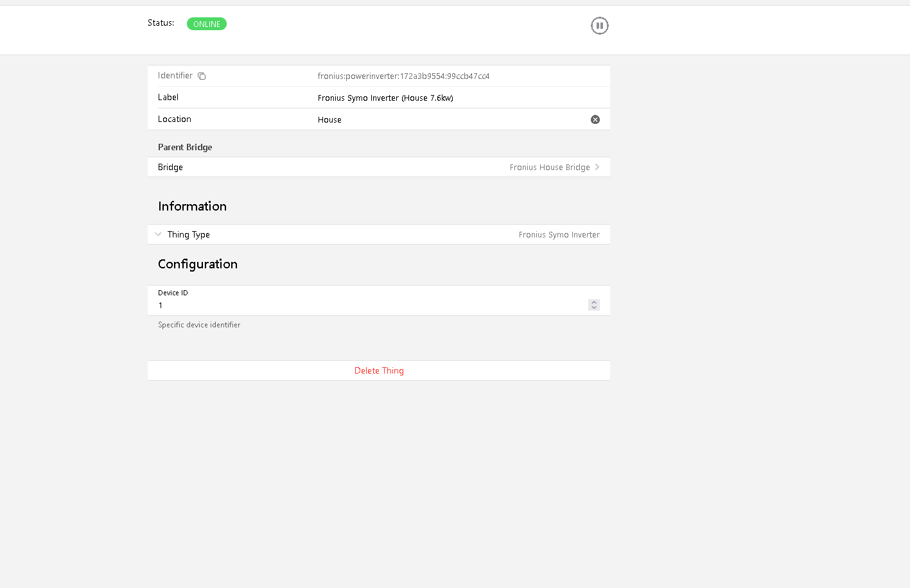Click the Thing Type row label
Viewport: 910px width, 588px height.
tap(188, 234)
